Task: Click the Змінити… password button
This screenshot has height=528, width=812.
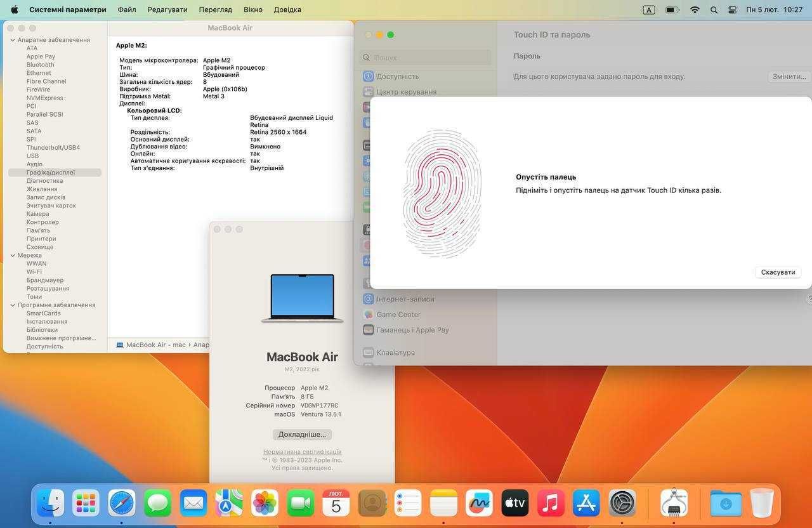Action: [789, 76]
